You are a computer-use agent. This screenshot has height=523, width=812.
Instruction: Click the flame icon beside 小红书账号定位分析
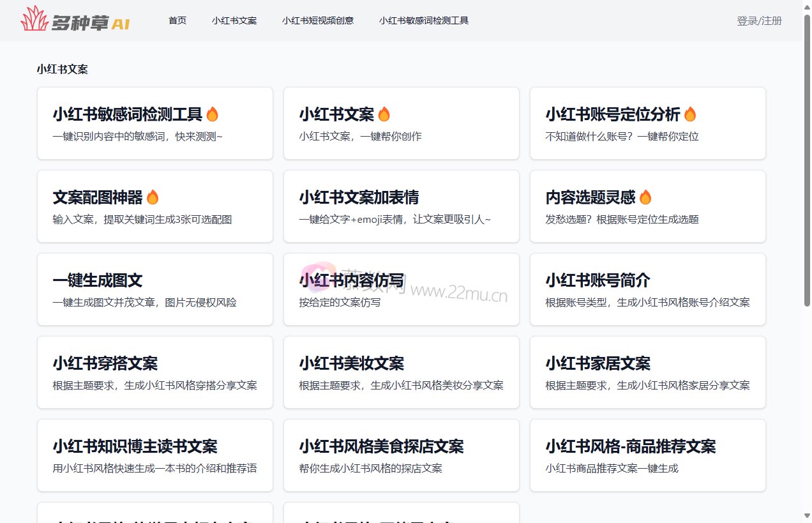pyautogui.click(x=690, y=114)
